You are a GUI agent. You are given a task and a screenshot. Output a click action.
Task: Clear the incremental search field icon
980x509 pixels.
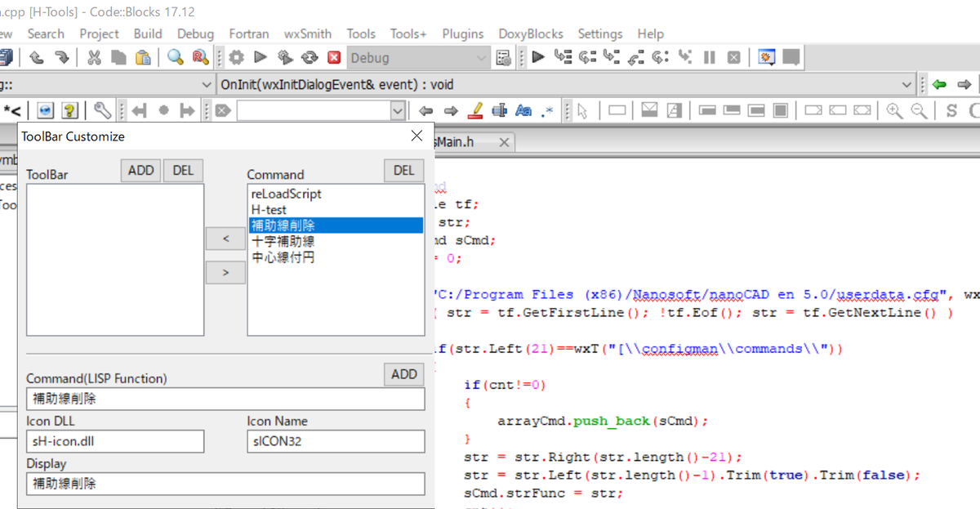[224, 110]
